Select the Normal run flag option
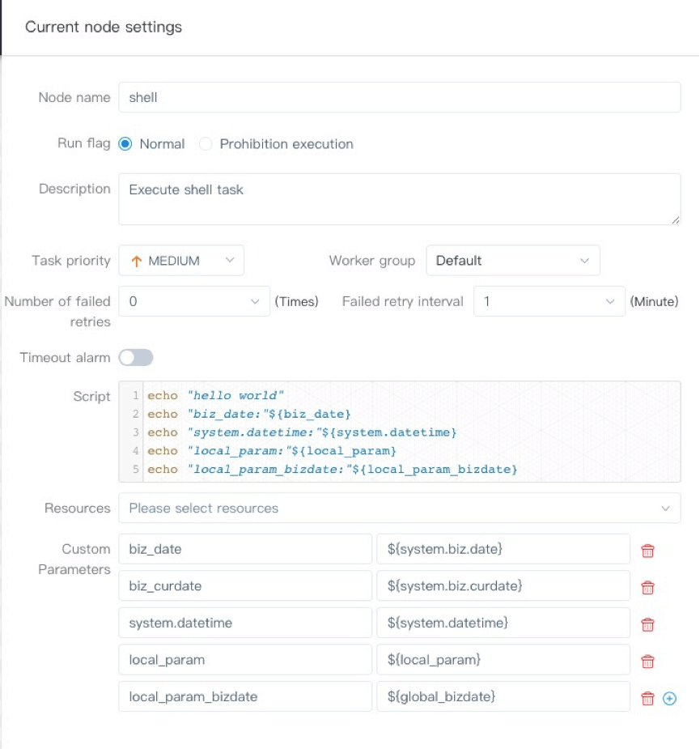Screen dimensions: 700x749 (125, 144)
